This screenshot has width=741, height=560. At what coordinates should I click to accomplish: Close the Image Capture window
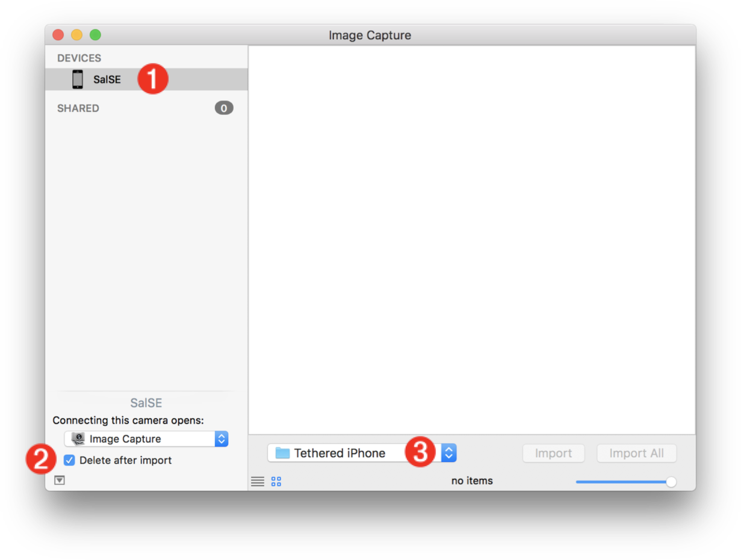point(58,35)
